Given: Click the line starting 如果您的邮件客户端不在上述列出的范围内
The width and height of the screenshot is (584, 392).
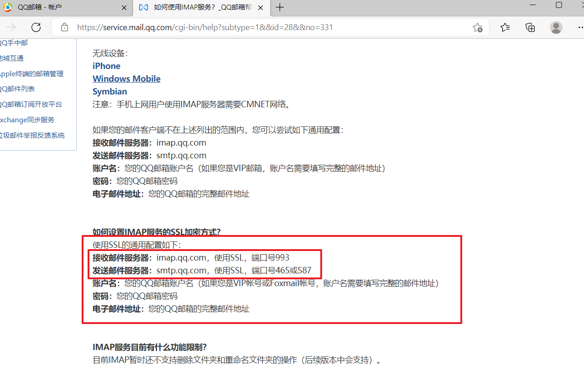Looking at the screenshot, I should (x=218, y=130).
